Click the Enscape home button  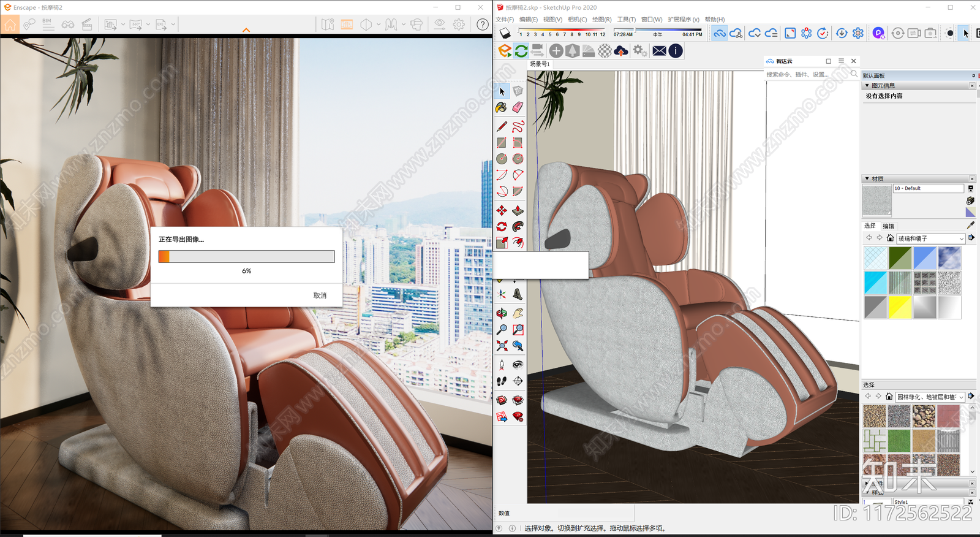(10, 25)
